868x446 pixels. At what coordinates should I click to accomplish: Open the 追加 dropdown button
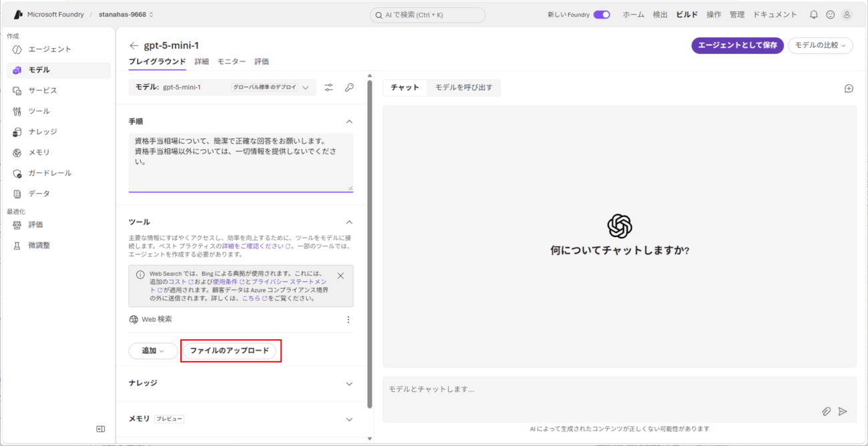153,351
